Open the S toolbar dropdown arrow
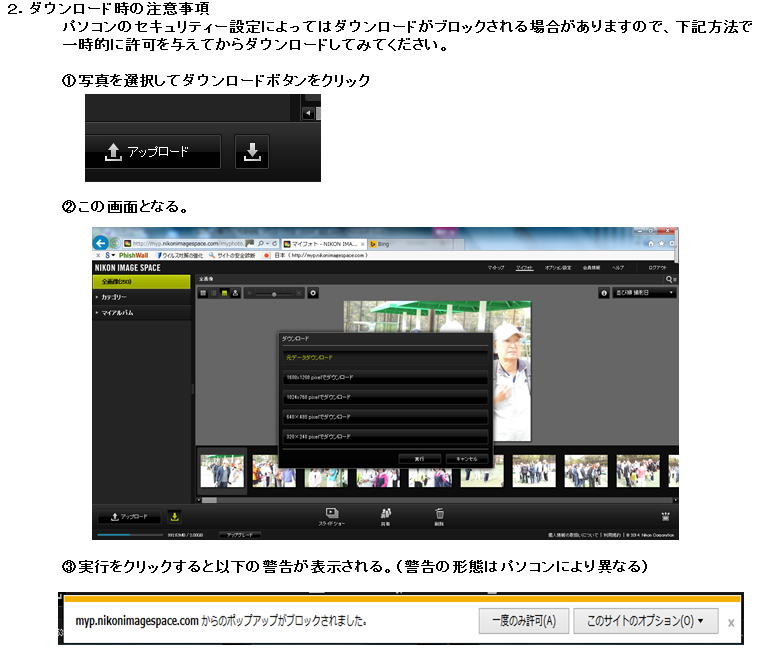Viewport: 775px width, 653px height. point(113,255)
